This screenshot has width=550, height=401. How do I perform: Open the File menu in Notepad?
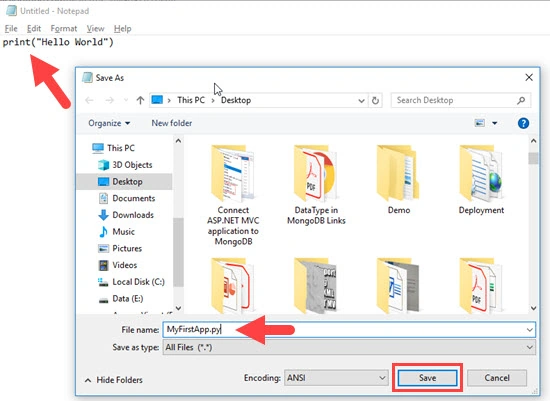click(x=11, y=28)
